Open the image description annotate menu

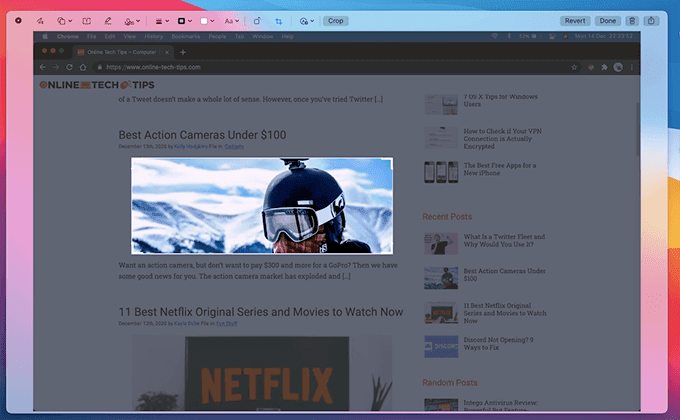(x=305, y=20)
